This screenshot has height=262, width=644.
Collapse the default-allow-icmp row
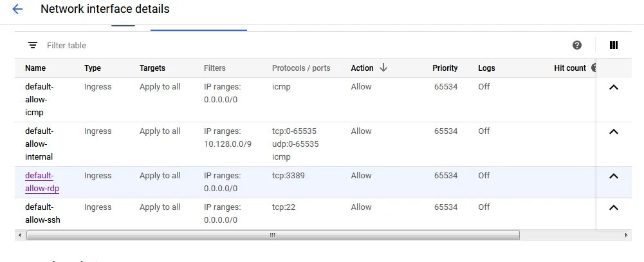click(x=613, y=88)
